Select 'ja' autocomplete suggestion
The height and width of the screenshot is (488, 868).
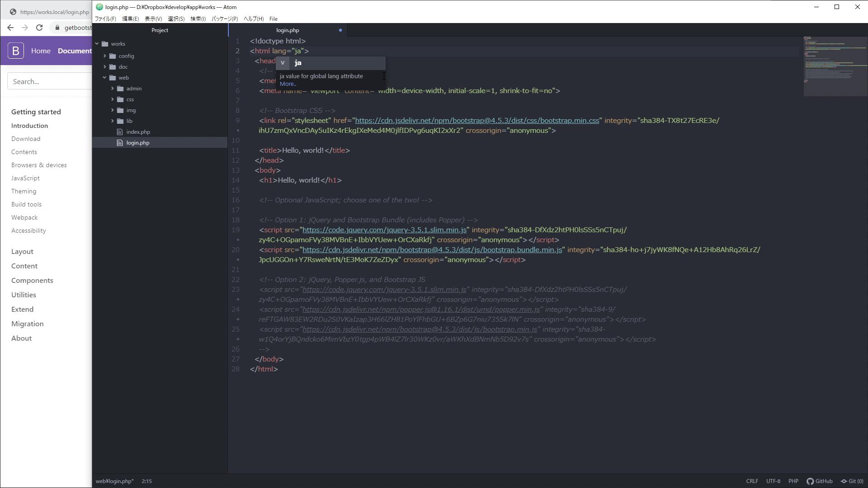[330, 63]
